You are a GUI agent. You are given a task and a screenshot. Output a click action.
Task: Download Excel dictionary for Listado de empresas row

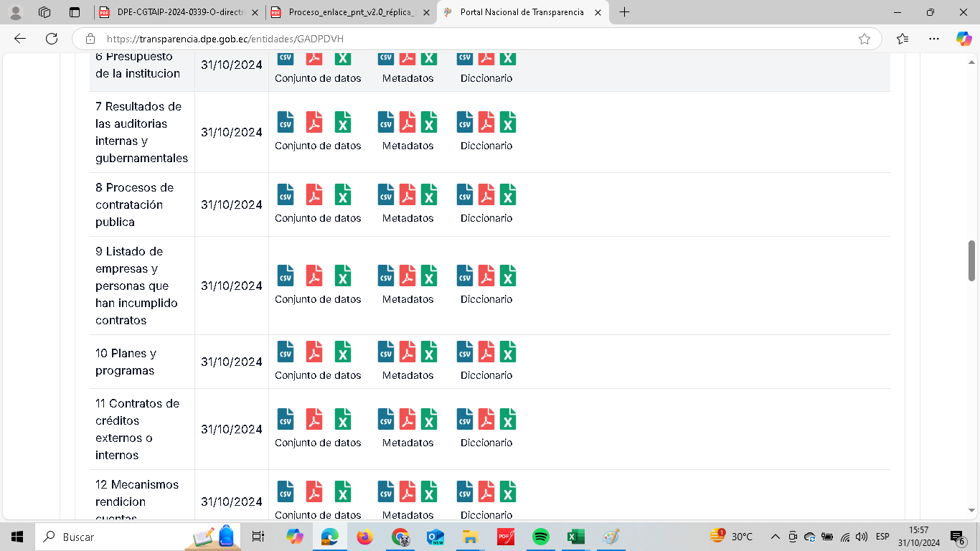click(508, 276)
